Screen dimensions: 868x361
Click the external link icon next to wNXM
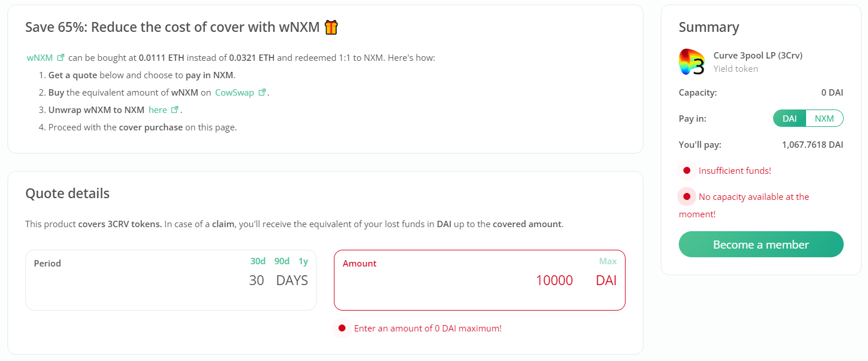pyautogui.click(x=61, y=58)
